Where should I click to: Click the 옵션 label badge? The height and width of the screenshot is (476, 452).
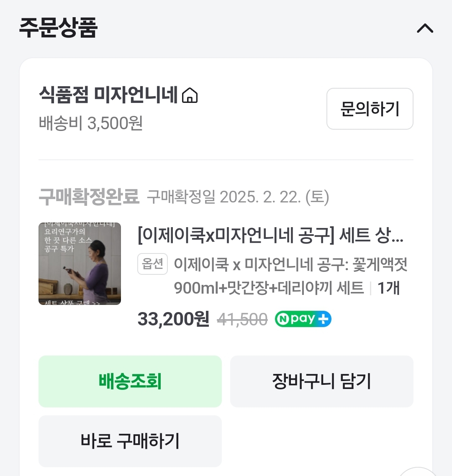click(x=152, y=264)
